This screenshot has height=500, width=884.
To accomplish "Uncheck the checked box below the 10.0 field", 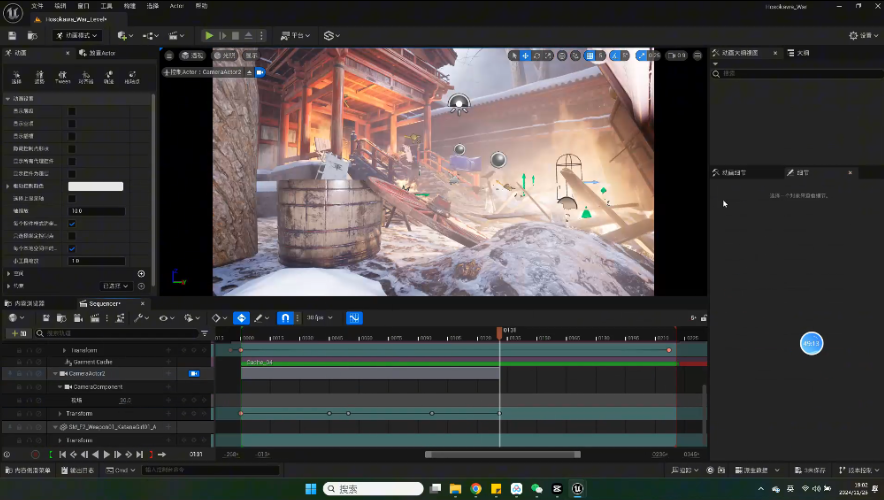I will pos(72,223).
